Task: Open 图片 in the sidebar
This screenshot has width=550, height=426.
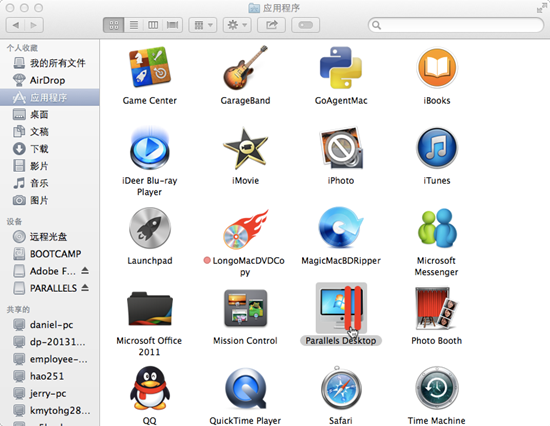Action: pyautogui.click(x=49, y=200)
